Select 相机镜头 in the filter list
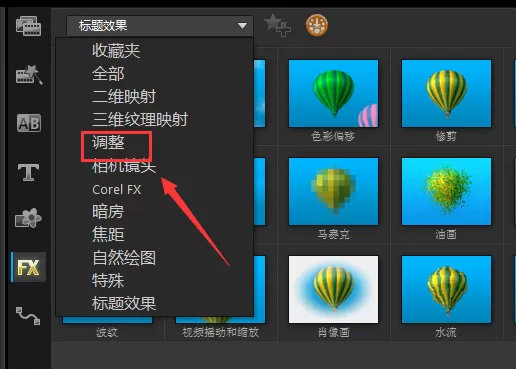Viewport: 516px width, 369px height. (x=124, y=166)
